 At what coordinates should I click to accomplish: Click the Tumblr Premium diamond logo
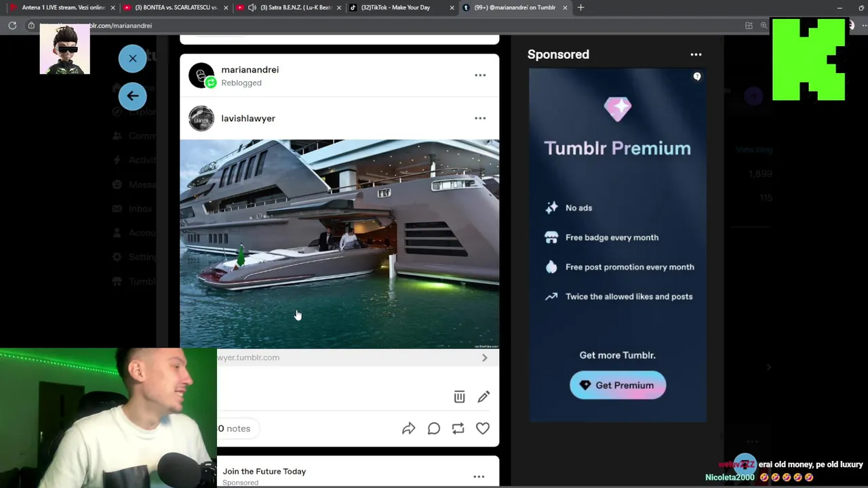click(617, 108)
